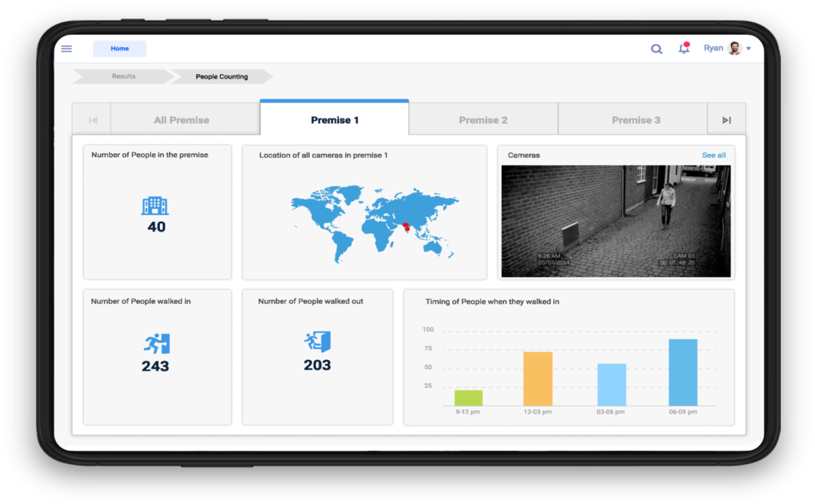The height and width of the screenshot is (504, 815).
Task: Click the green 9-12 pm bar
Action: pyautogui.click(x=469, y=398)
